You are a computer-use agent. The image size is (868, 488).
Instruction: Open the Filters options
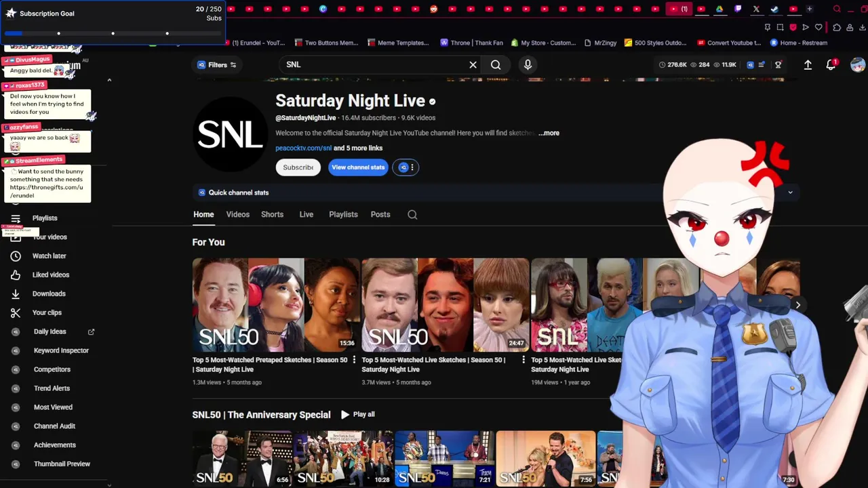coord(217,65)
